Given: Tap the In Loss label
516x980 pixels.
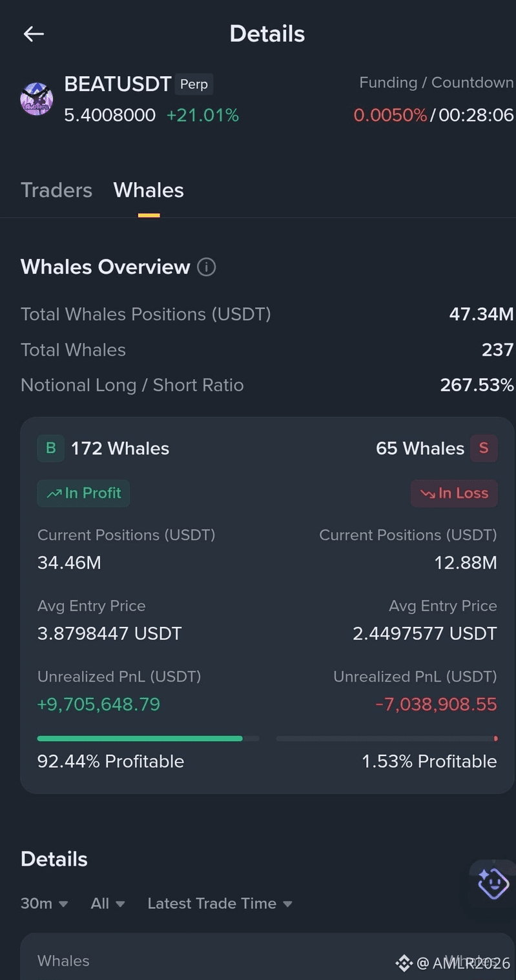Looking at the screenshot, I should click(454, 493).
